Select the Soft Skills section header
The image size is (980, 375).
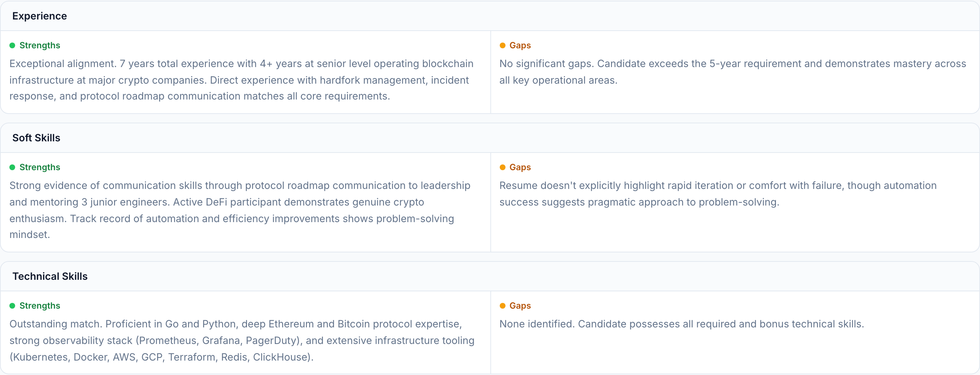click(x=36, y=138)
